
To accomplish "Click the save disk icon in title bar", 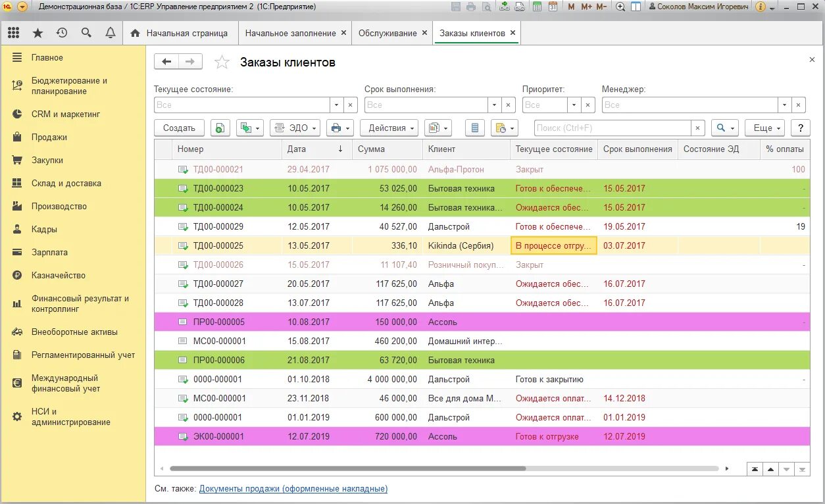I will click(457, 7).
